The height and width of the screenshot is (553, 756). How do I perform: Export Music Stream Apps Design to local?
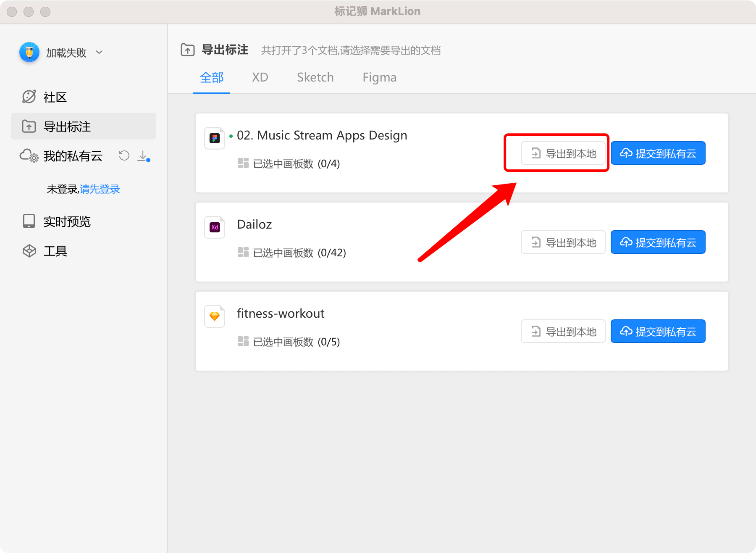pos(563,153)
